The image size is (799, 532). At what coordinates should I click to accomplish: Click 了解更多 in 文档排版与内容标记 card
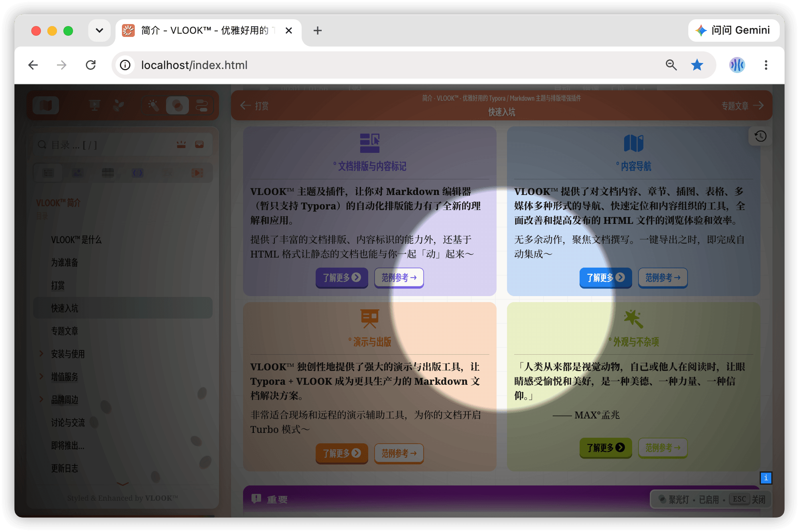click(x=342, y=278)
